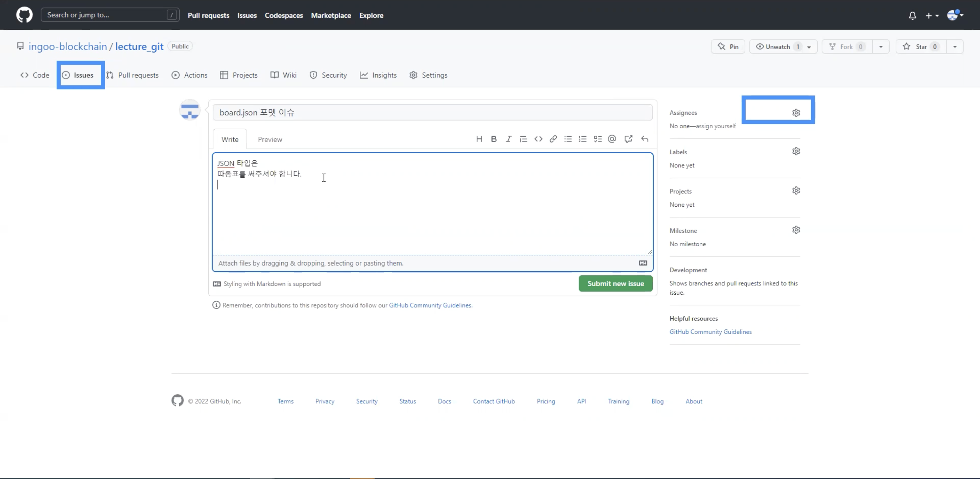Click the issue title input field
The height and width of the screenshot is (479, 980).
[432, 112]
